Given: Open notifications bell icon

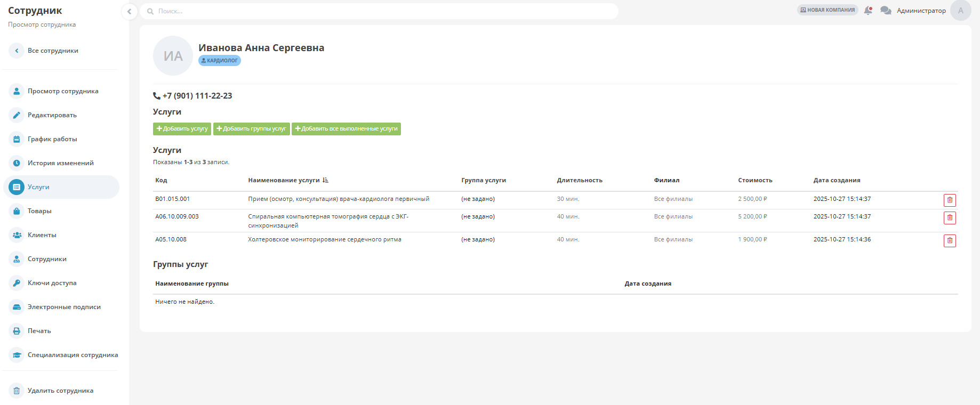Looking at the screenshot, I should tap(868, 11).
